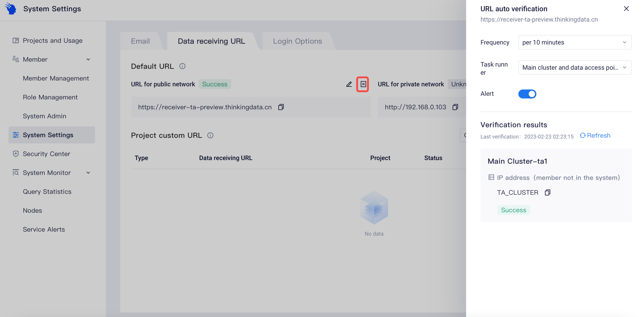Screen dimensions: 644x317
Task: Click the Project custom URL info icon
Action: coord(210,135)
